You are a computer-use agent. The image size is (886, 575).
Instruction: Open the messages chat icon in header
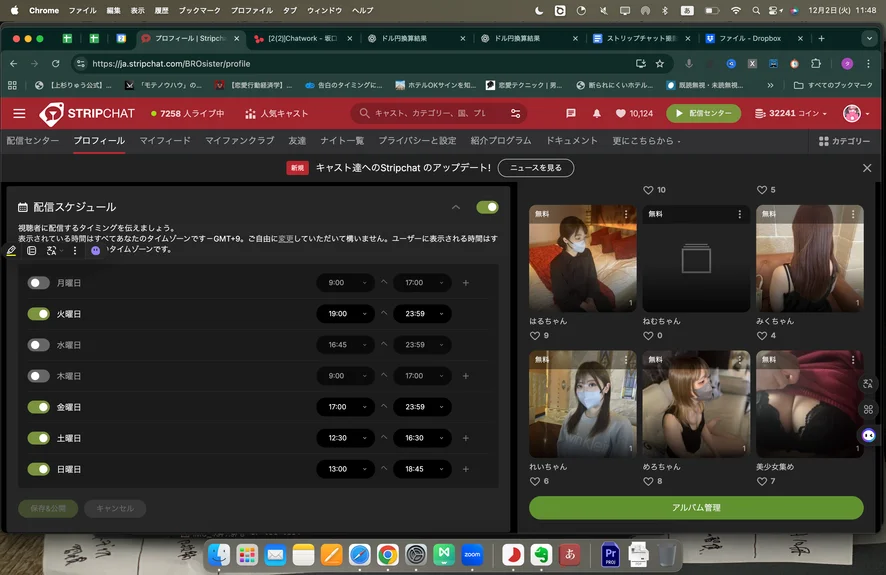coord(571,113)
